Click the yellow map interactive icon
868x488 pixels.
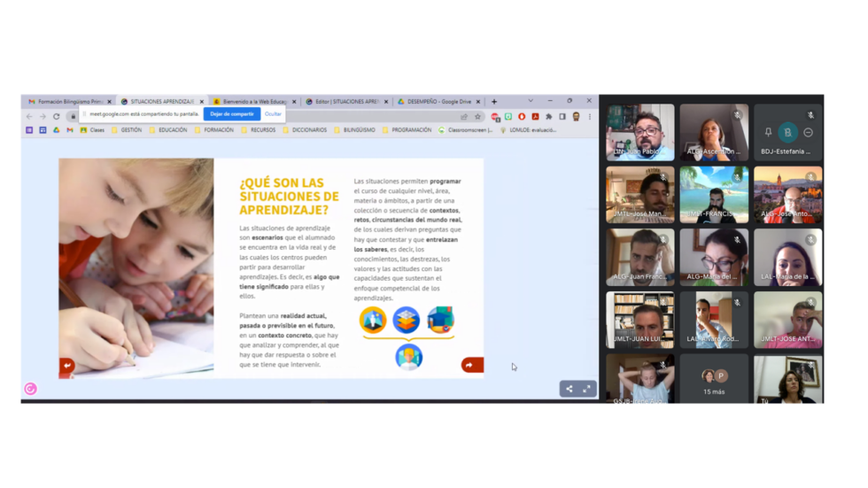pos(373,320)
